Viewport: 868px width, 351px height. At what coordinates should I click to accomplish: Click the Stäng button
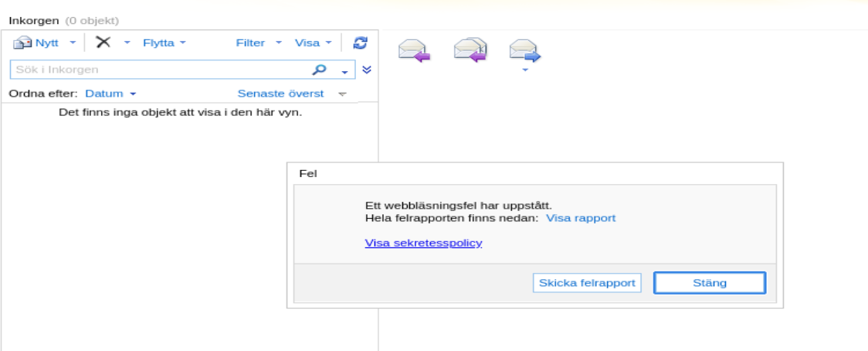(710, 283)
